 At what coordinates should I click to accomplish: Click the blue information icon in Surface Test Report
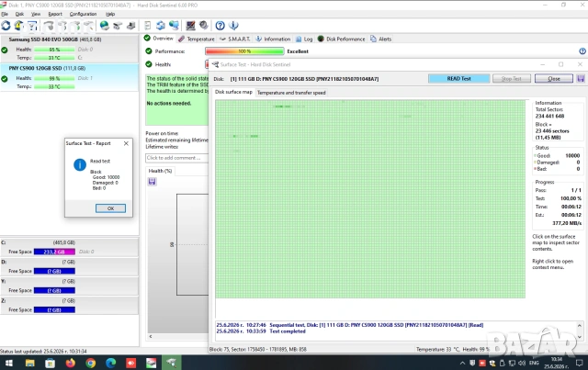point(80,164)
